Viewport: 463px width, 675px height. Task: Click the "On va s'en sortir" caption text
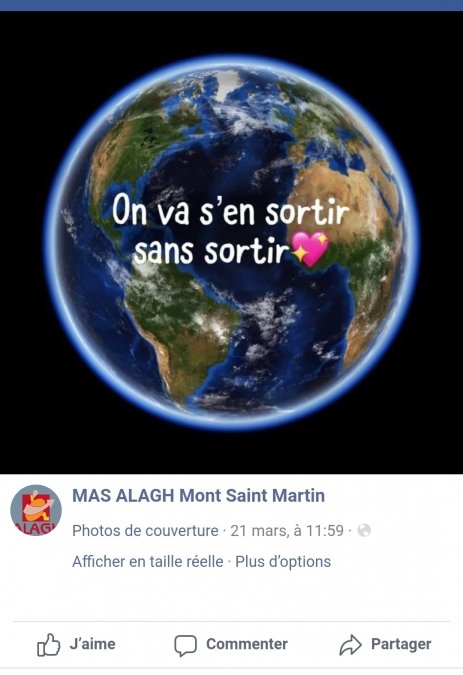231,211
